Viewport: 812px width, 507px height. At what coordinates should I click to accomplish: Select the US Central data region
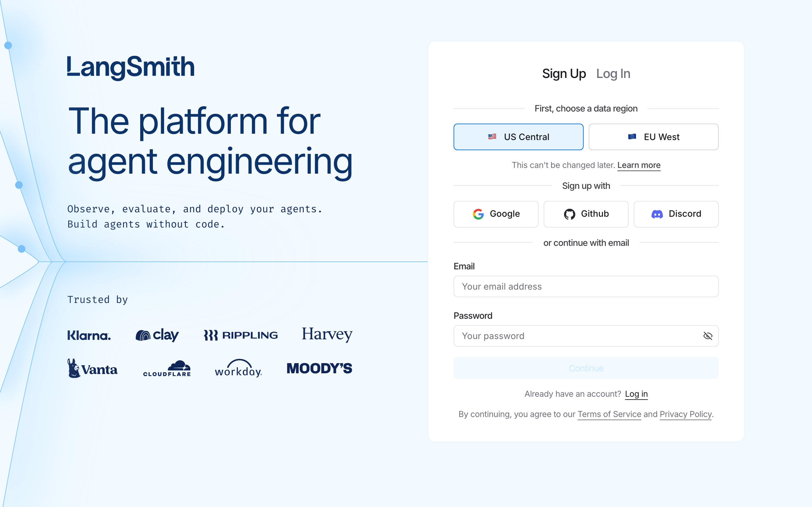(518, 137)
